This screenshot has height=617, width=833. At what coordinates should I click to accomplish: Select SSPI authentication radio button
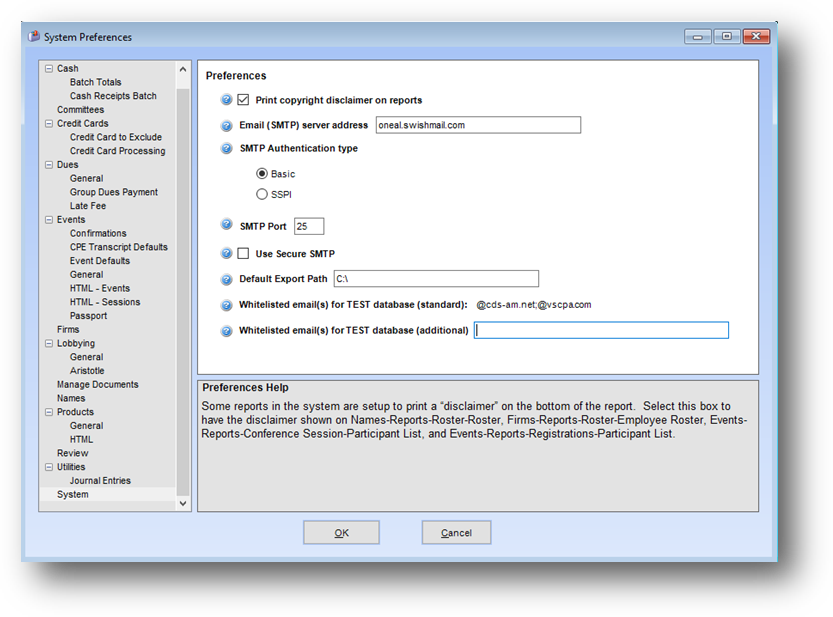pos(262,194)
